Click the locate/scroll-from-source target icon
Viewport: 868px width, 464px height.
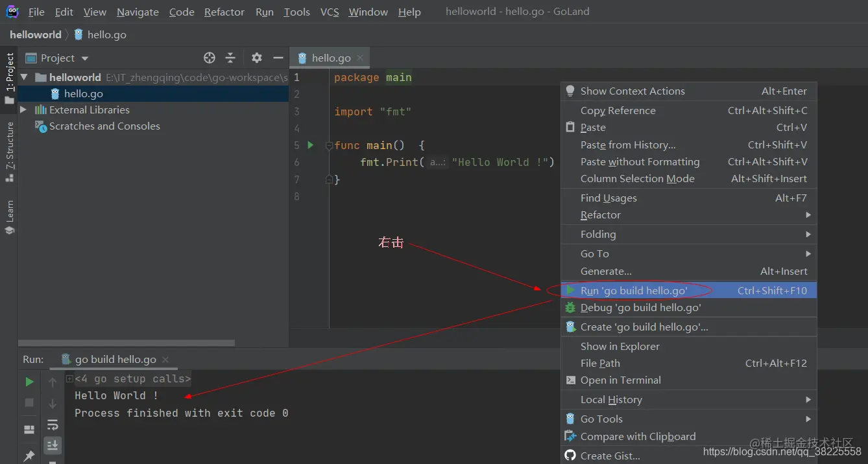pyautogui.click(x=210, y=58)
